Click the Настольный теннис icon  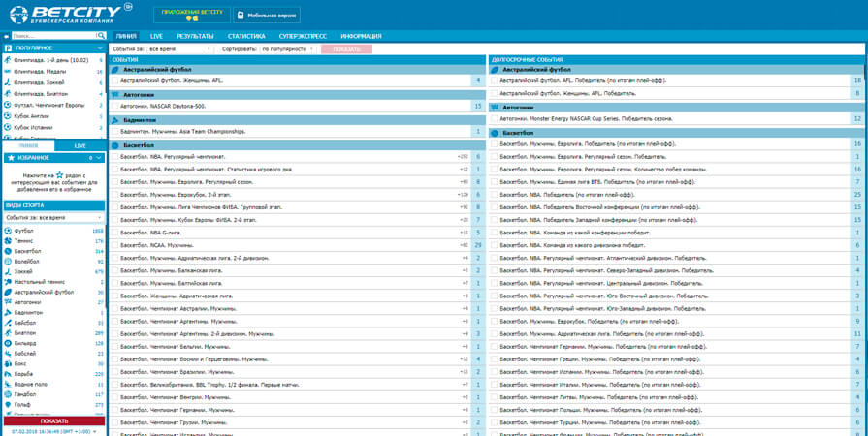8,282
